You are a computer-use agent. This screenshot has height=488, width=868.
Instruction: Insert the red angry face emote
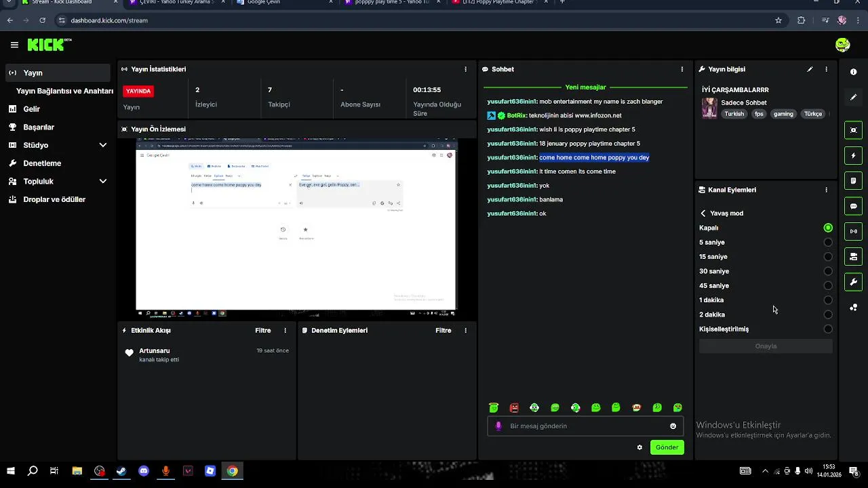click(x=514, y=408)
